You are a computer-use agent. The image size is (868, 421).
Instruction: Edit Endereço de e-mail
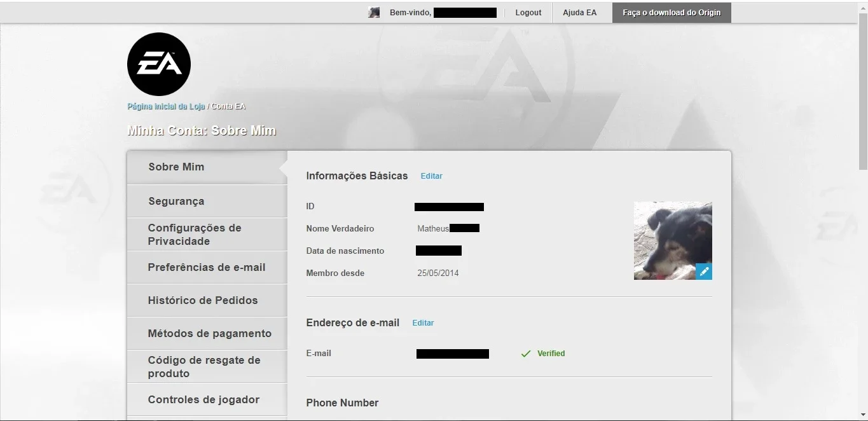pos(423,323)
